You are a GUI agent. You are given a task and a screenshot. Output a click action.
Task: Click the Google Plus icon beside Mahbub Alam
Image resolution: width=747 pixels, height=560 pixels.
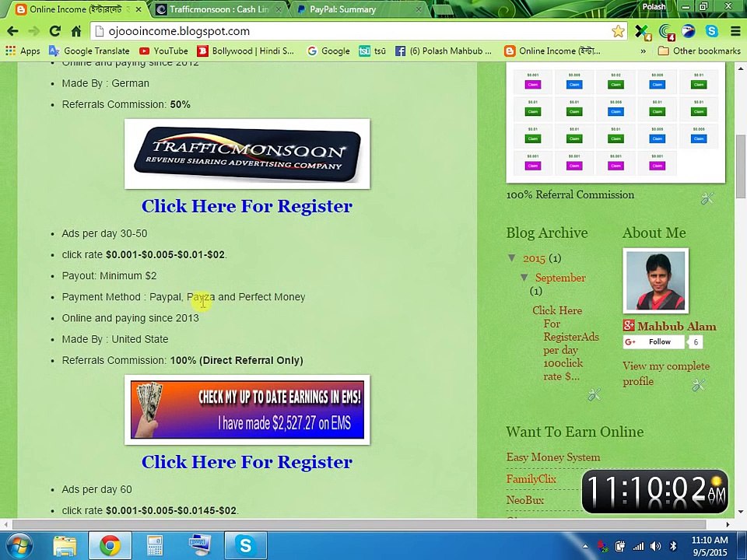(x=629, y=326)
